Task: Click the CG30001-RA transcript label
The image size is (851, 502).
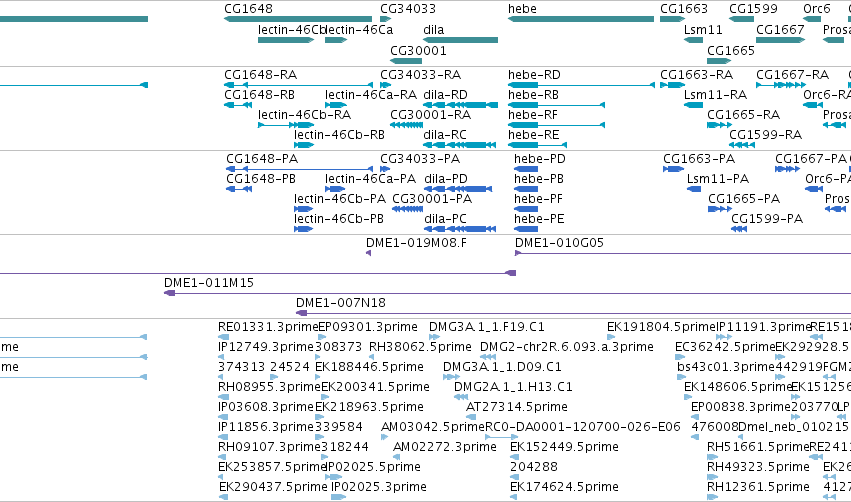Action: (430, 115)
